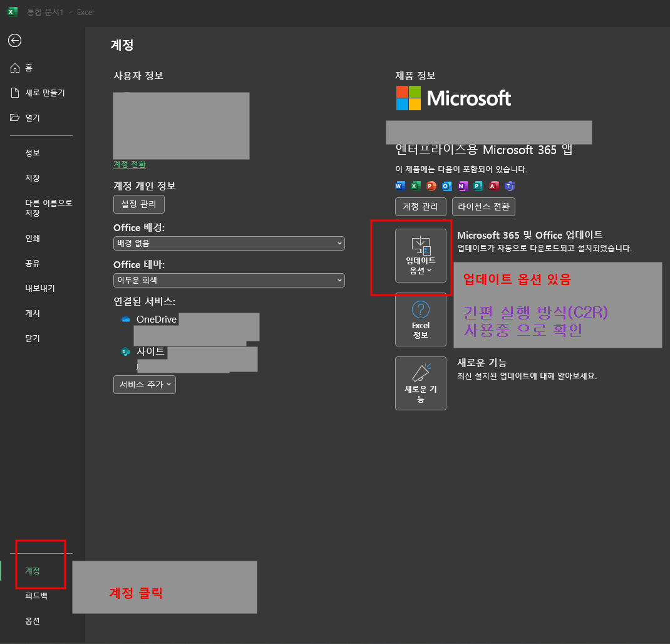Screen dimensions: 670x644
Task: Open the Office 테마 dropdown
Action: pos(229,281)
